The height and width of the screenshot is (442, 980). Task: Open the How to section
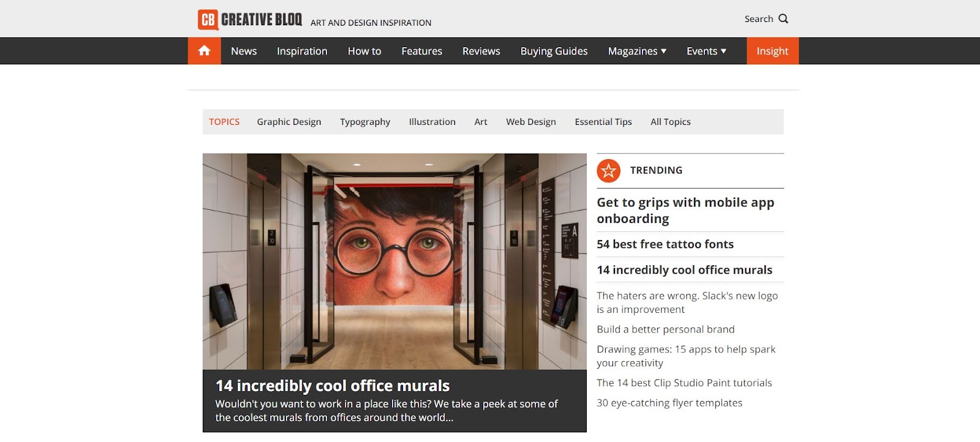click(x=364, y=51)
